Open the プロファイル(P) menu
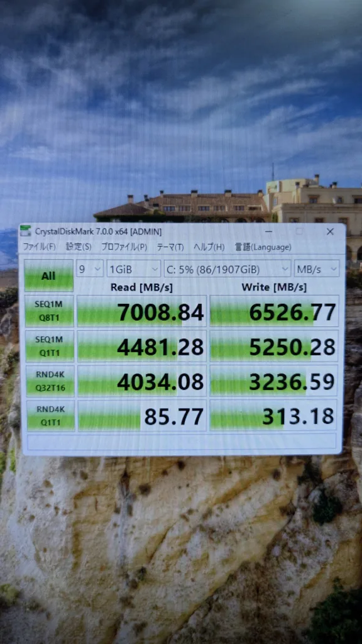362x644 pixels. 124,247
